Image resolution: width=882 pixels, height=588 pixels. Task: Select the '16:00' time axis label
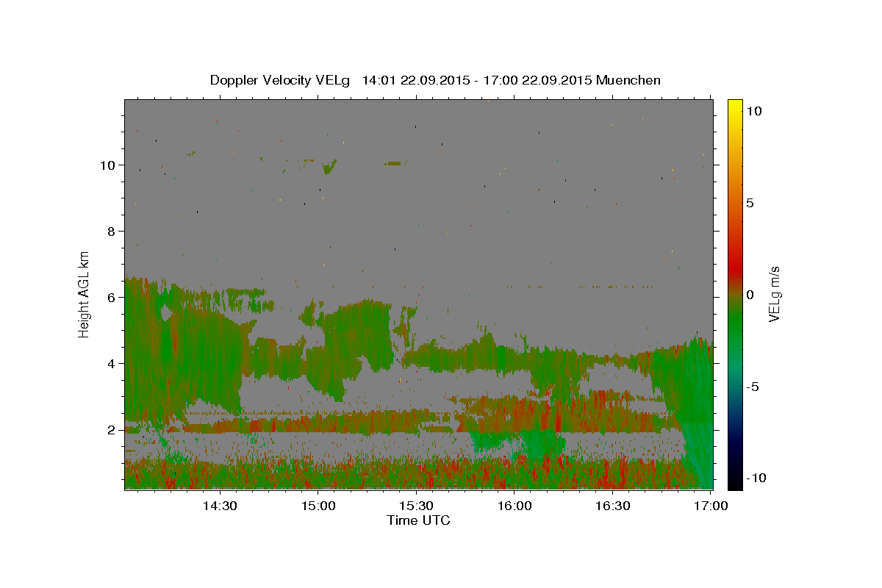(x=515, y=506)
